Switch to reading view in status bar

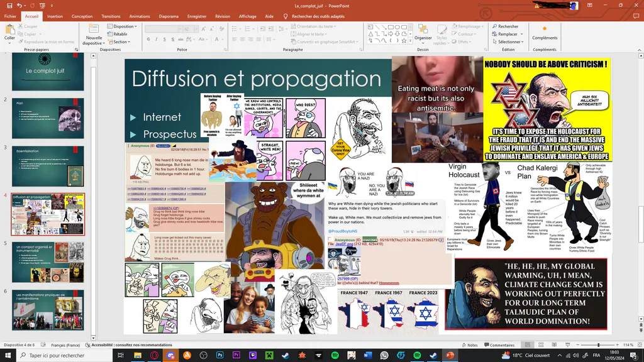tap(554, 345)
